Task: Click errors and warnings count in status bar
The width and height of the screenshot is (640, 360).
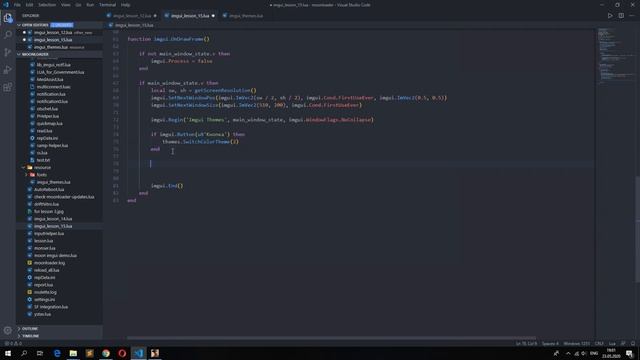Action: click(x=13, y=343)
